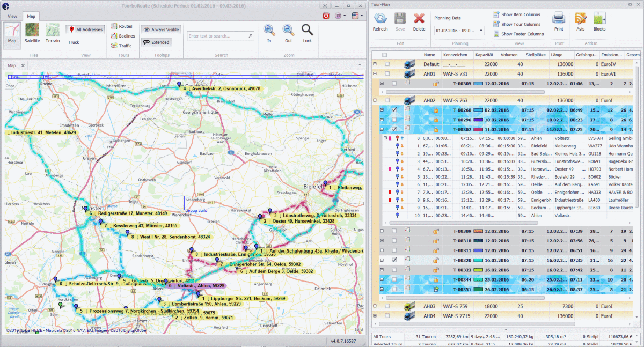Image resolution: width=644 pixels, height=347 pixels.
Task: Check the AH03 vehicle checkbox
Action: pyautogui.click(x=387, y=306)
